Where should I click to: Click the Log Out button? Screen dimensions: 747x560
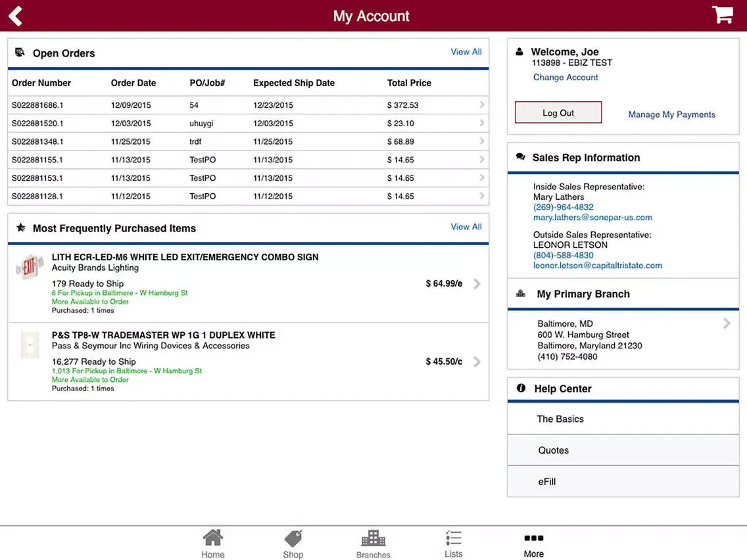point(558,112)
